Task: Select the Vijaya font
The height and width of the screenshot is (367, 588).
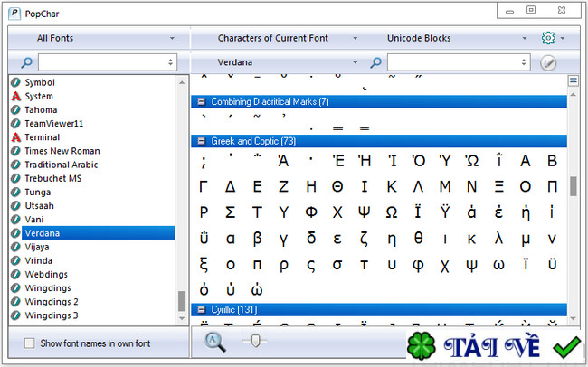Action: coord(37,247)
